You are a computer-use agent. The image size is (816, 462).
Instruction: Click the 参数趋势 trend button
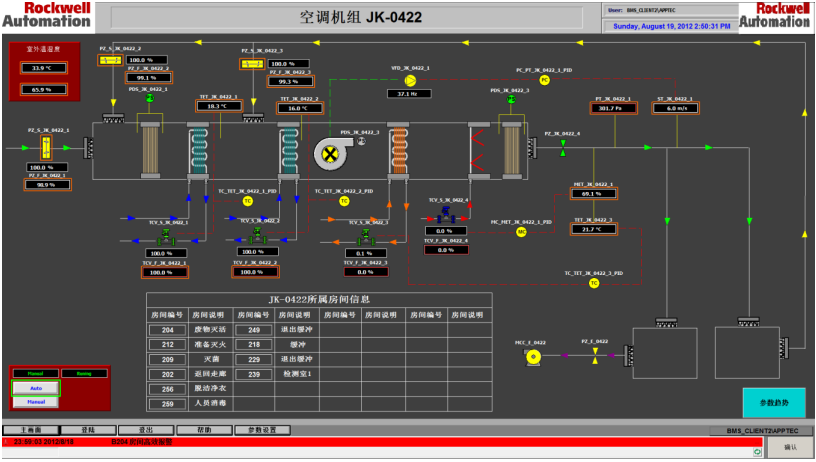pos(772,403)
